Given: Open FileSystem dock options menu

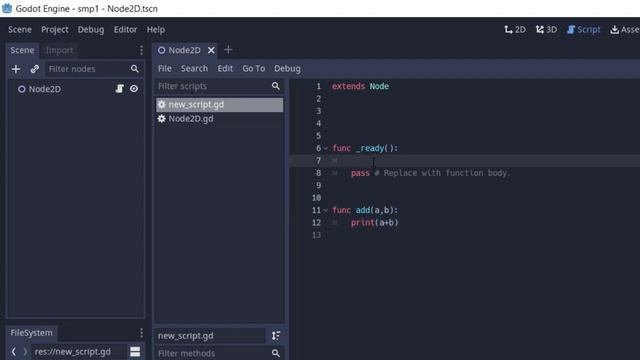Looking at the screenshot, I should pyautogui.click(x=141, y=333).
